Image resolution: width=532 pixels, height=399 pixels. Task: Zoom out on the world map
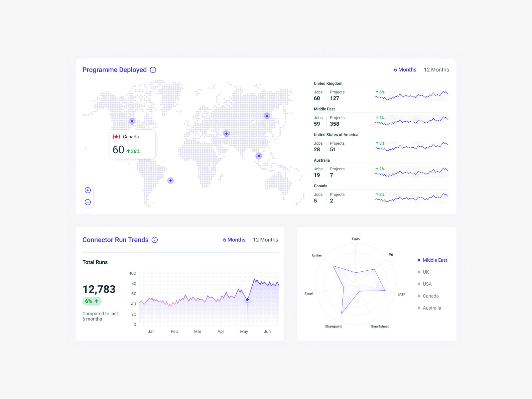pyautogui.click(x=87, y=202)
